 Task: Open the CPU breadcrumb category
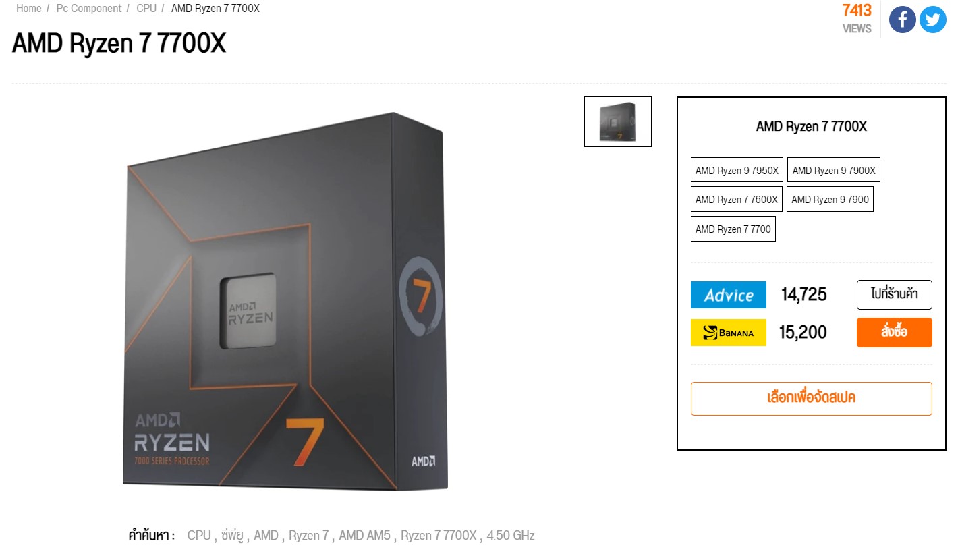pyautogui.click(x=146, y=9)
